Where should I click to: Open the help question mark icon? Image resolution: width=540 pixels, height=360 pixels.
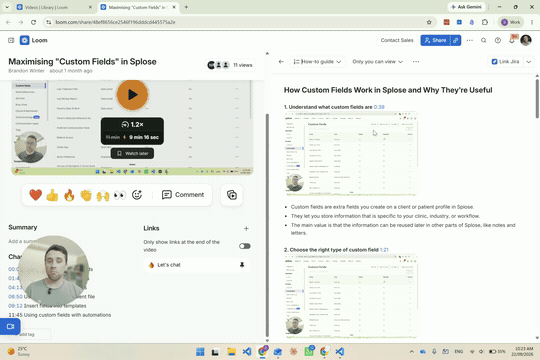coord(498,40)
